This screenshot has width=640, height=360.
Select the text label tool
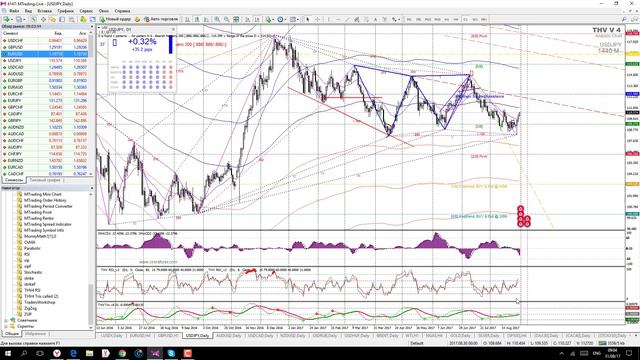pyautogui.click(x=385, y=19)
